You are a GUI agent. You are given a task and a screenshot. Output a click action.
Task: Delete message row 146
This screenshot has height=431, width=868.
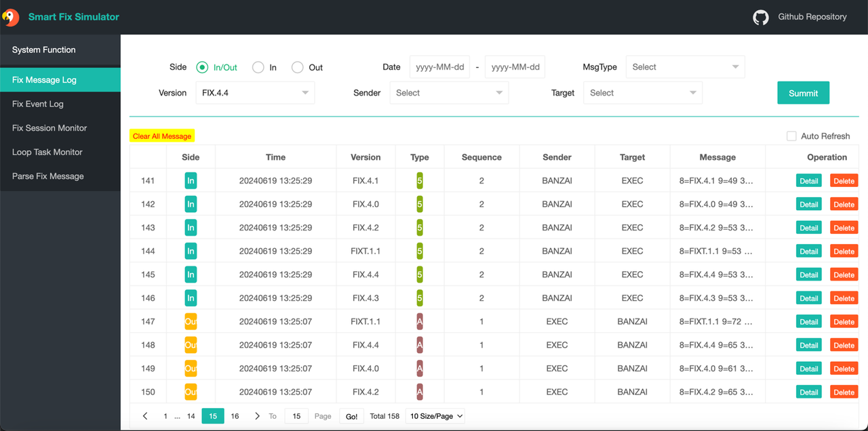pyautogui.click(x=844, y=298)
